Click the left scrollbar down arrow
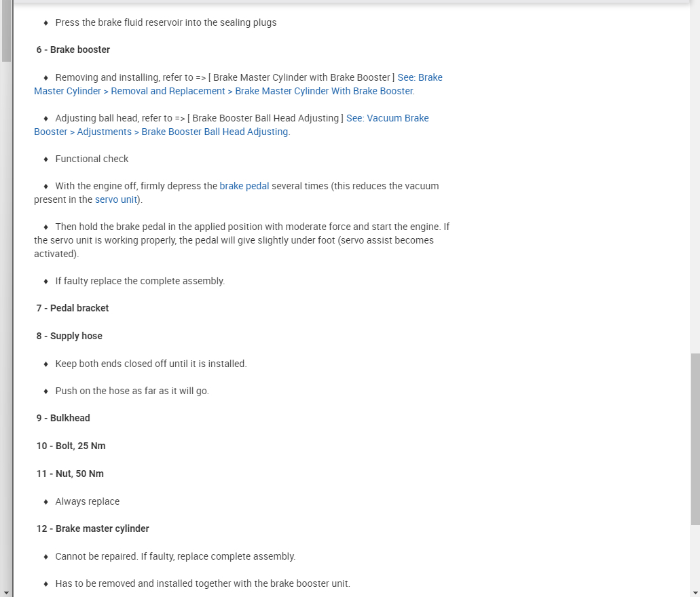Viewport: 700px width, 597px height. click(5, 592)
